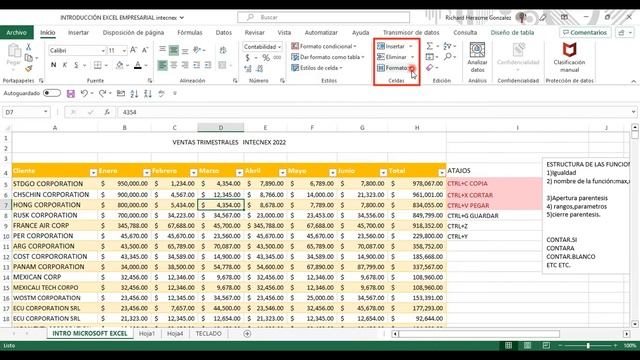Click the Underline (S) icon
This screenshot has width=640, height=360.
76,65
